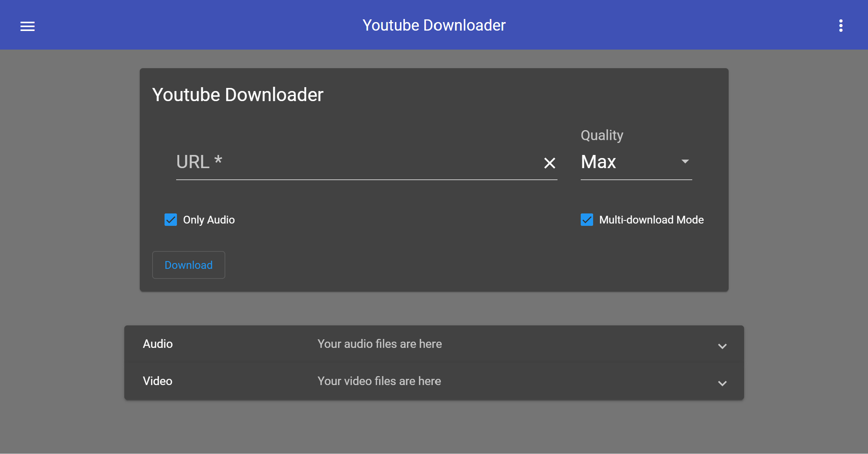This screenshot has width=868, height=454.
Task: Click 'Your video files are here' description
Action: point(379,381)
